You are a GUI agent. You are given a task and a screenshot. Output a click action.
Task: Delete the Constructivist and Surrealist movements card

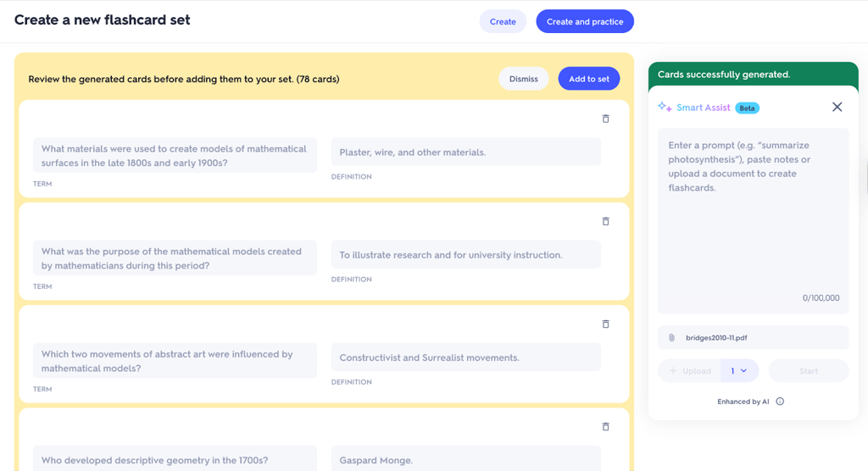(605, 324)
